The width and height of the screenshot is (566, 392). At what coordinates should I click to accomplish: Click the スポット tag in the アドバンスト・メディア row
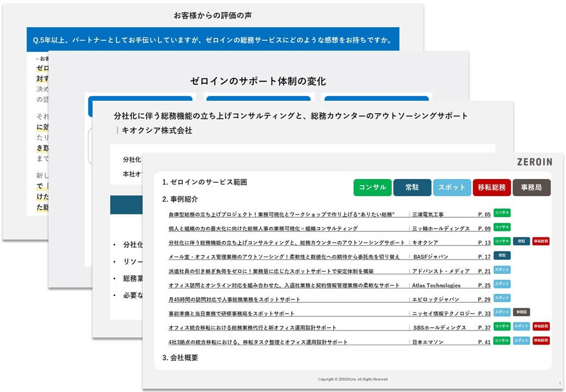click(x=502, y=269)
